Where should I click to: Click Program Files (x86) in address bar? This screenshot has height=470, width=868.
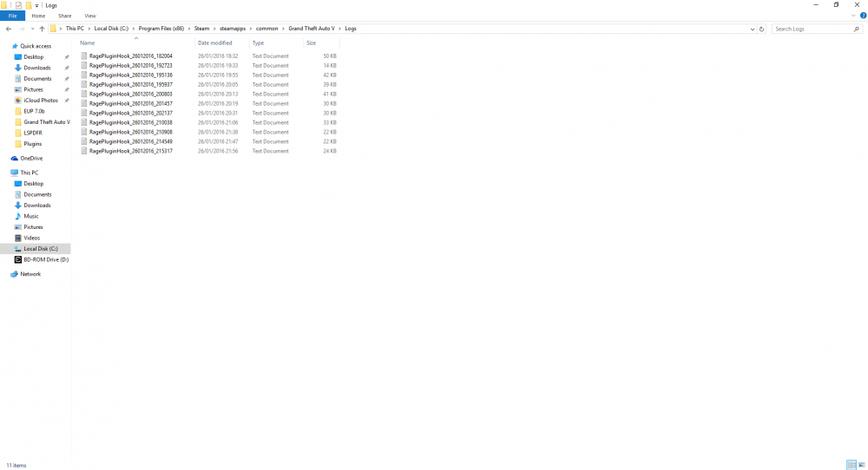coord(161,29)
